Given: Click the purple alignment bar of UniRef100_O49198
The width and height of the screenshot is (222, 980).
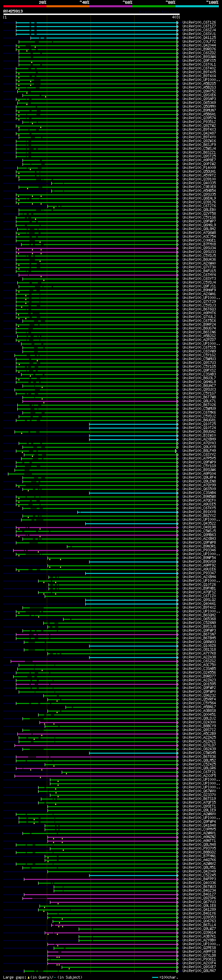Looking at the screenshot, I should [x=97, y=527].
